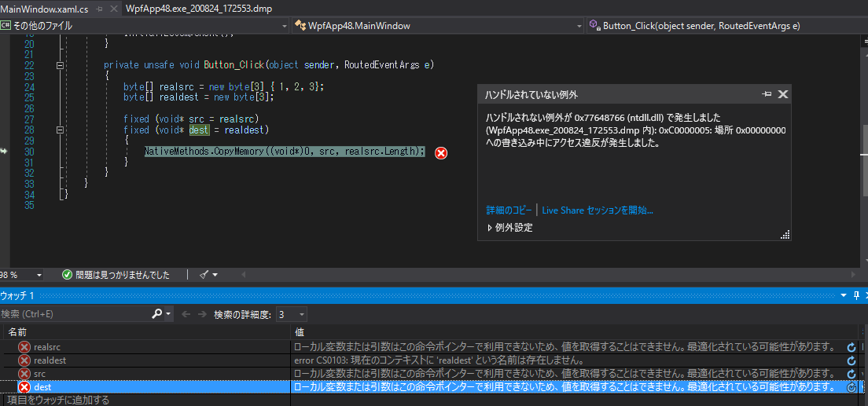The height and width of the screenshot is (406, 868).
Task: Refresh the realdest watch value
Action: coord(851,360)
